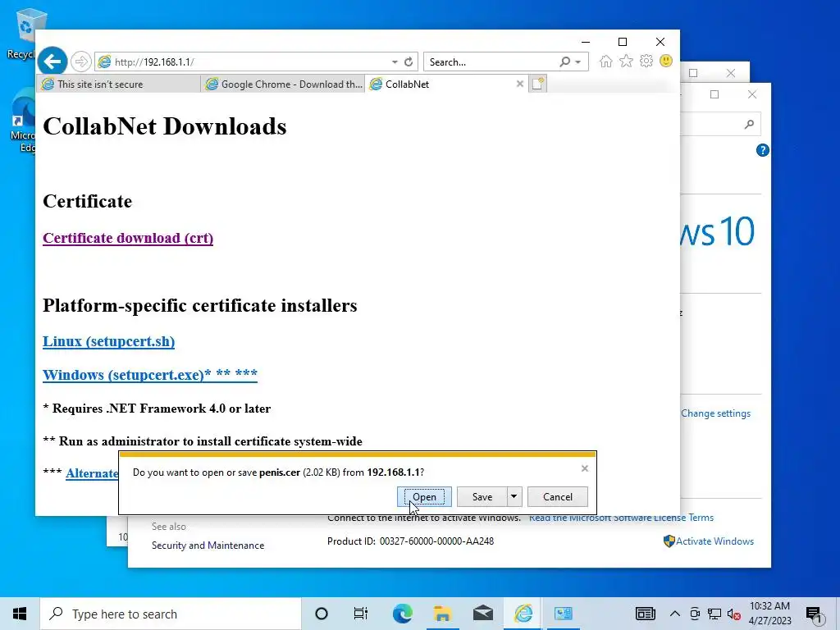Expand the Save button dropdown arrow
The image size is (840, 630).
[514, 496]
